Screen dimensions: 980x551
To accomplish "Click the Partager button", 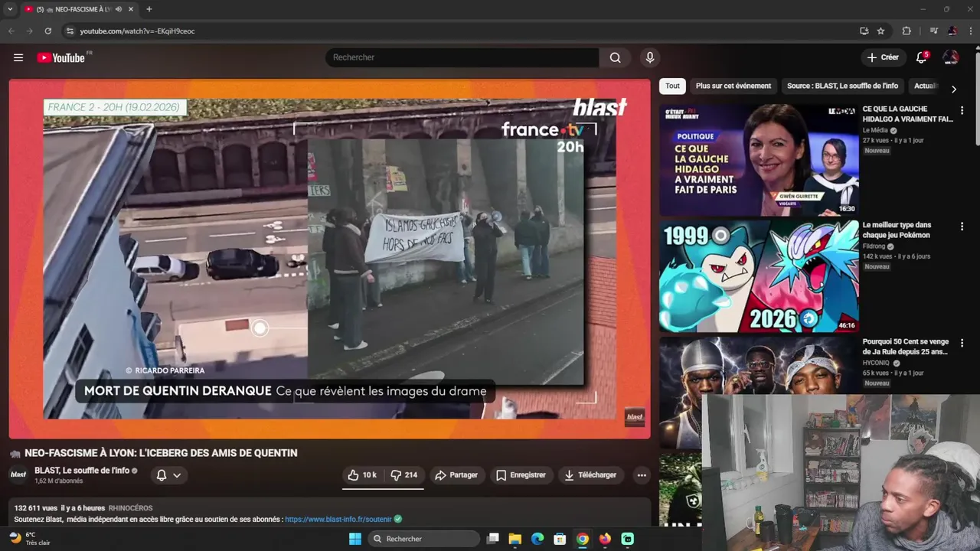I will click(x=456, y=475).
